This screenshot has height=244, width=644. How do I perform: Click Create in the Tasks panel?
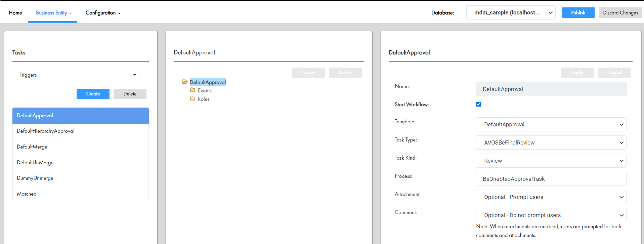coord(93,94)
